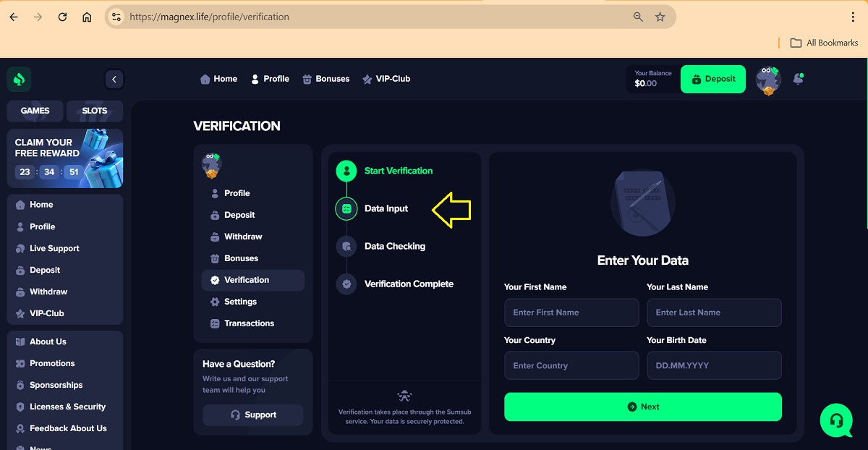Click the user avatar in header
The height and width of the screenshot is (450, 868).
click(x=767, y=80)
